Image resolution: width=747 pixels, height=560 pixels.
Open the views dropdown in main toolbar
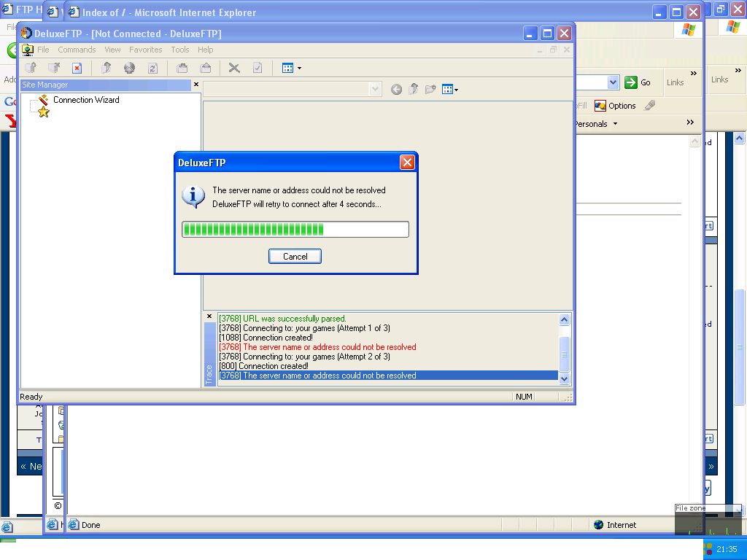[298, 69]
